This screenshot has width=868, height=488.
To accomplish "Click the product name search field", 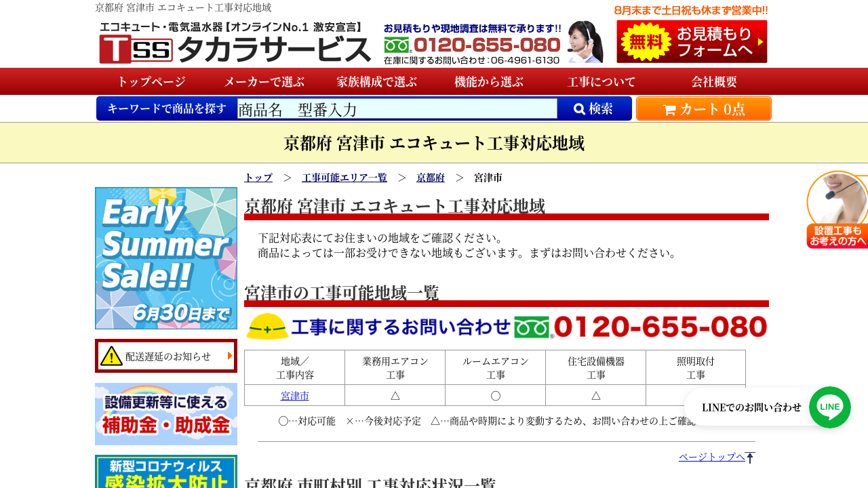I will click(x=397, y=109).
